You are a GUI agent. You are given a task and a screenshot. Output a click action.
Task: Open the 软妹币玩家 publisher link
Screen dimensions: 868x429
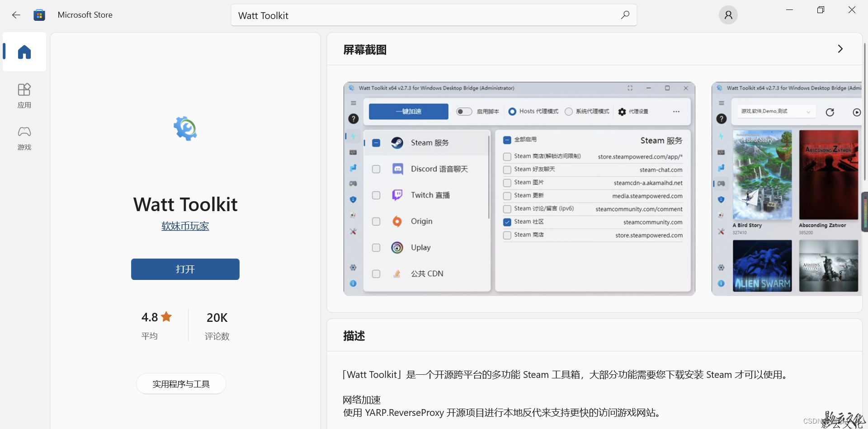(185, 226)
